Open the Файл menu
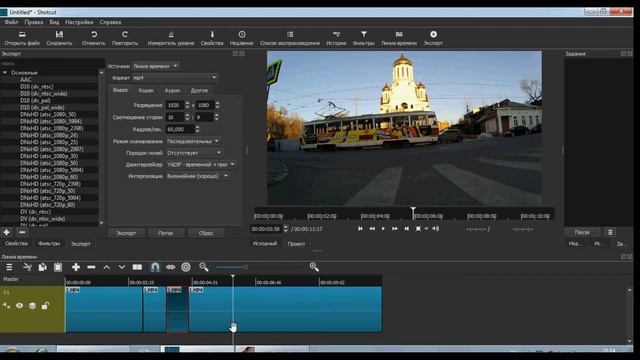Viewport: 640px width, 360px height. pos(11,22)
